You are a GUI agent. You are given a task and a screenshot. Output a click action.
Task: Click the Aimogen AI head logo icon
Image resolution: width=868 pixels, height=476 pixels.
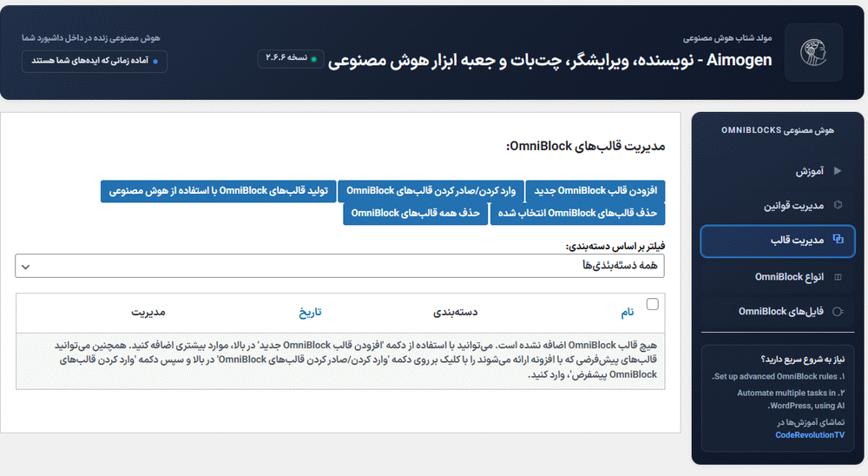click(x=814, y=53)
